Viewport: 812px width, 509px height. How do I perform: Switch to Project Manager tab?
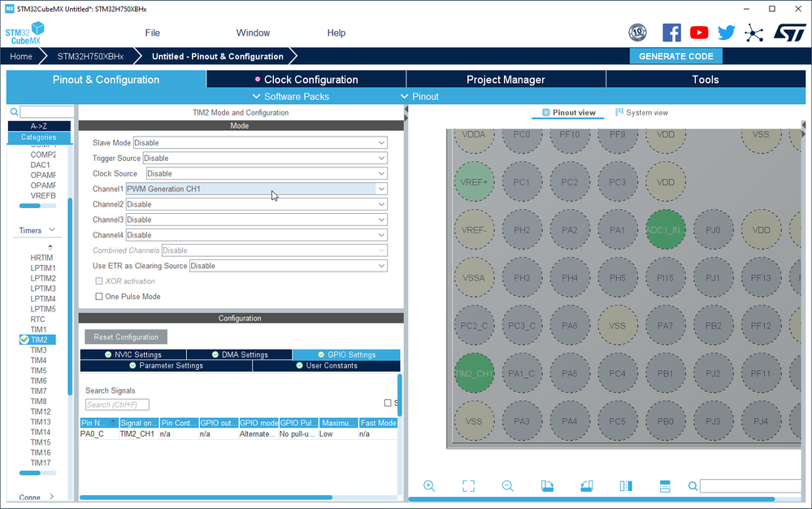[506, 79]
